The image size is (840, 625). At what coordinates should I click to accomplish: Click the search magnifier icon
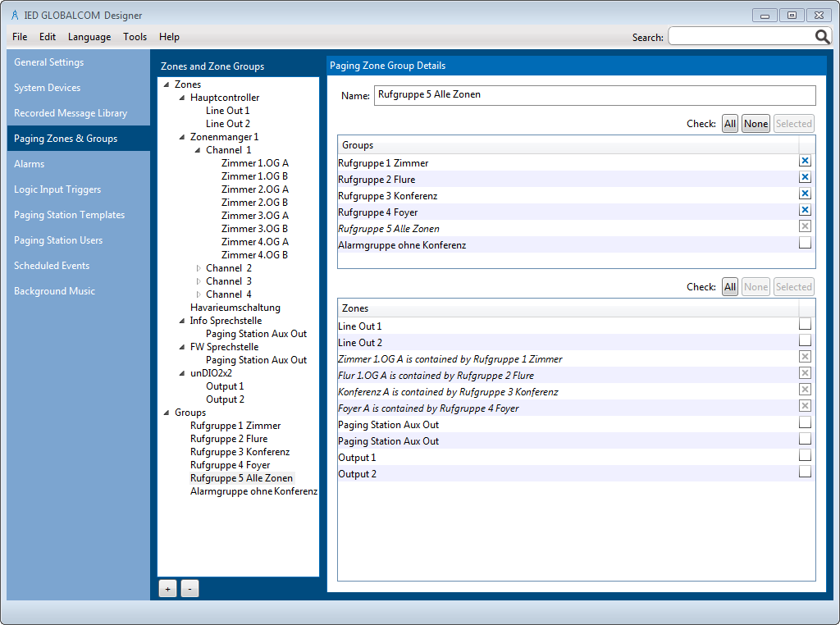822,37
